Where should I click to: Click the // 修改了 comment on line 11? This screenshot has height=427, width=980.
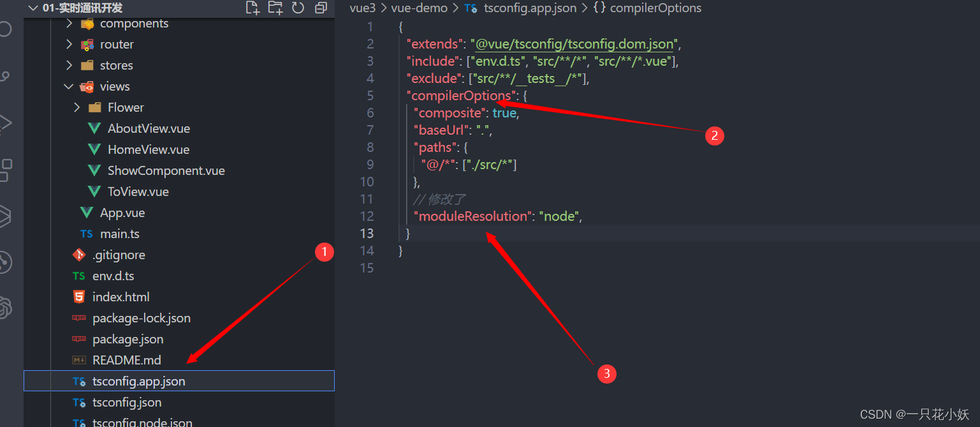click(x=439, y=199)
